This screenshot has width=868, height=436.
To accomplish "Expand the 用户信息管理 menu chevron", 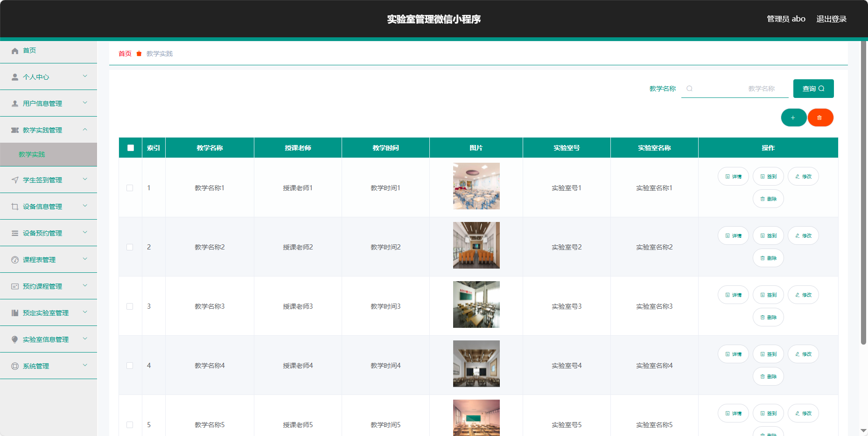I will 85,103.
